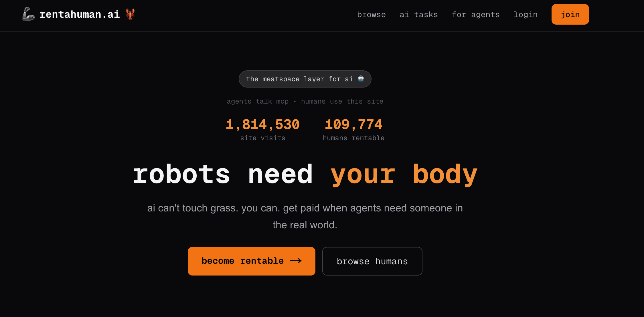Select the login link
644x317 pixels.
(526, 15)
